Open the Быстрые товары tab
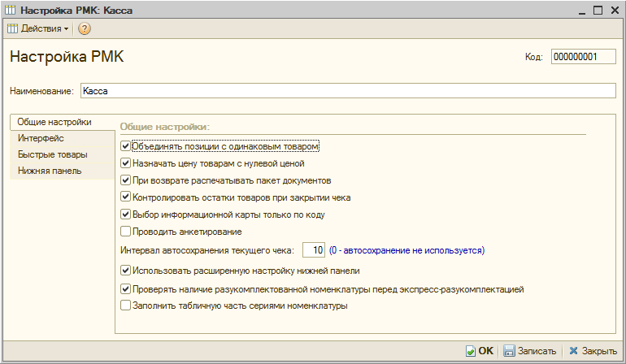Image resolution: width=626 pixels, height=364 pixels. (x=52, y=154)
